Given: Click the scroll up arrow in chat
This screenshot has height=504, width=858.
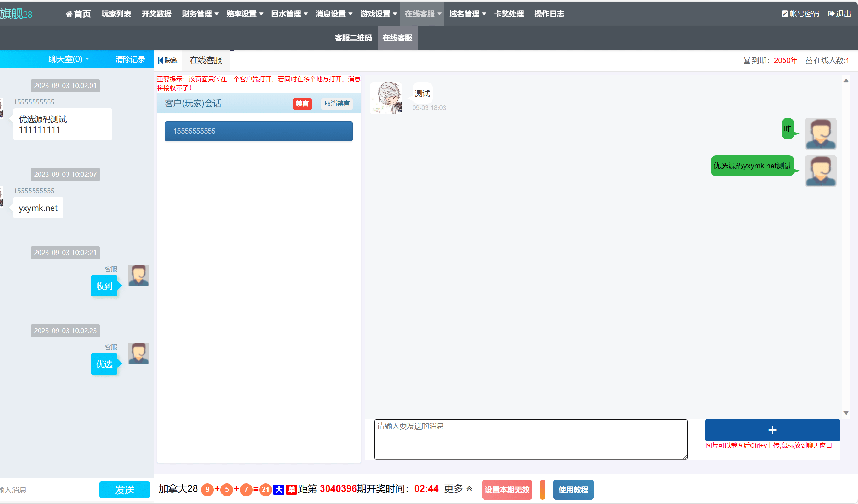Looking at the screenshot, I should 846,81.
